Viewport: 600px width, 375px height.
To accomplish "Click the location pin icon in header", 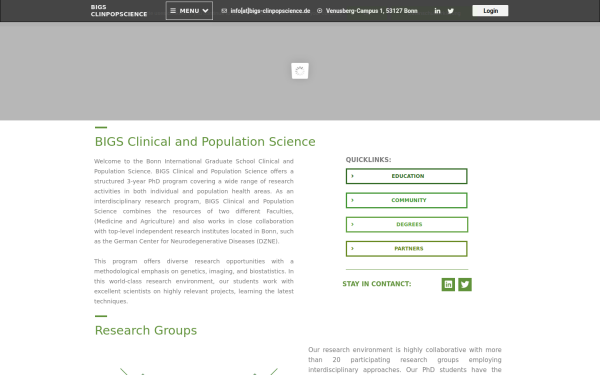I will [320, 11].
